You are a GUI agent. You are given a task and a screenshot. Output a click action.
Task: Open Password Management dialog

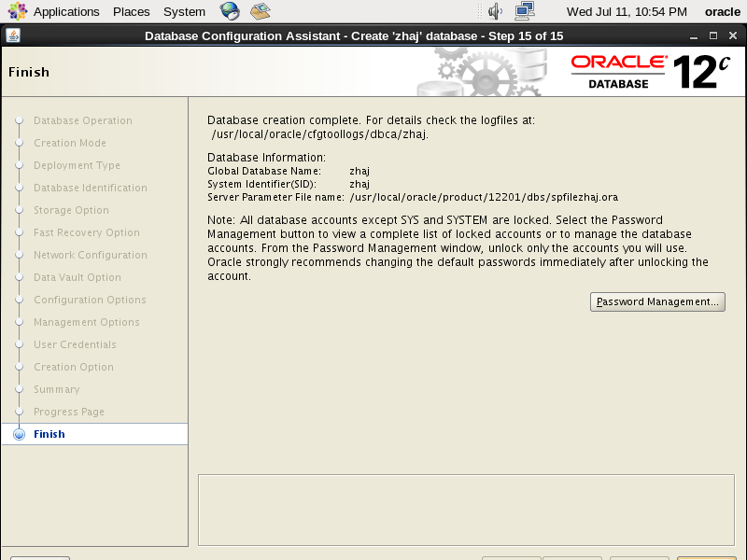[657, 301]
